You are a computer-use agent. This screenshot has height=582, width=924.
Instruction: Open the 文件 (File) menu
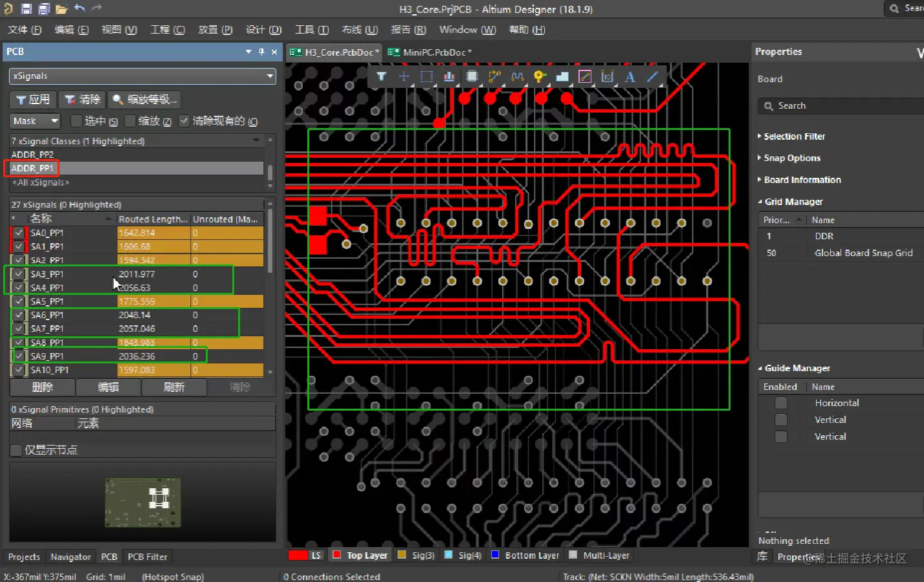click(x=25, y=30)
